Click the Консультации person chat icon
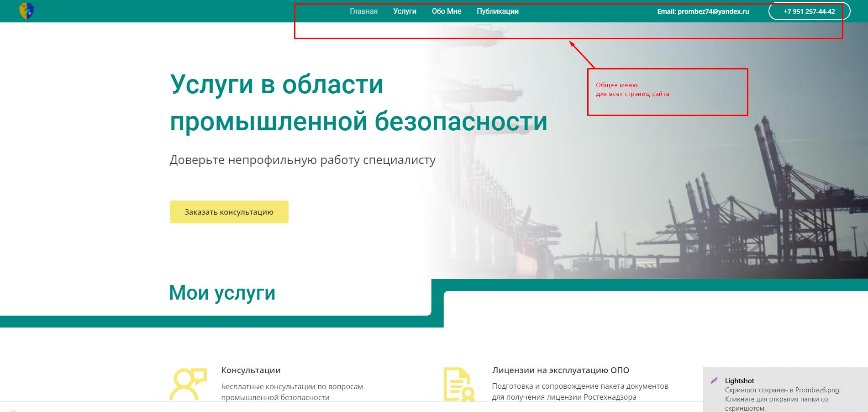868x412 pixels. (x=188, y=384)
